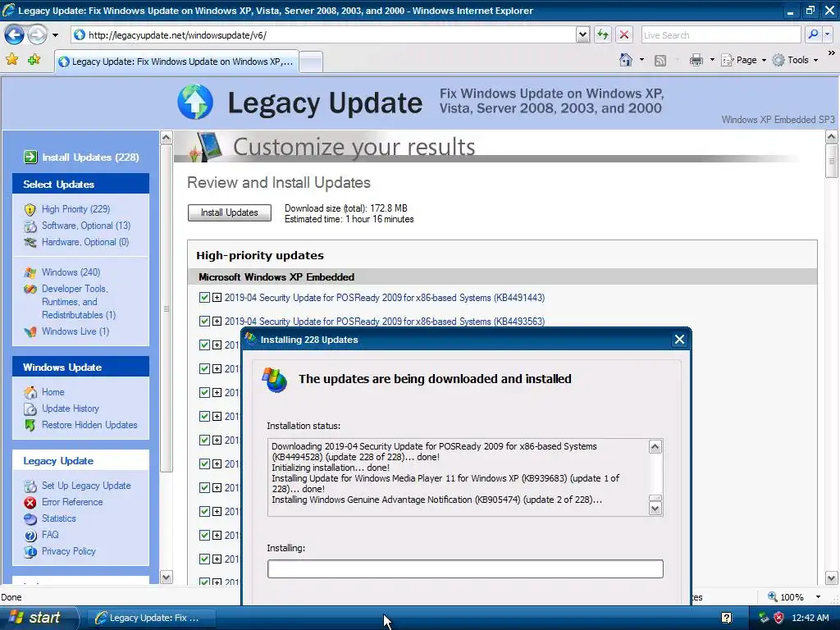Screen dimensions: 840x630
Task: Click the Add to Favorites icon
Action: click(34, 59)
